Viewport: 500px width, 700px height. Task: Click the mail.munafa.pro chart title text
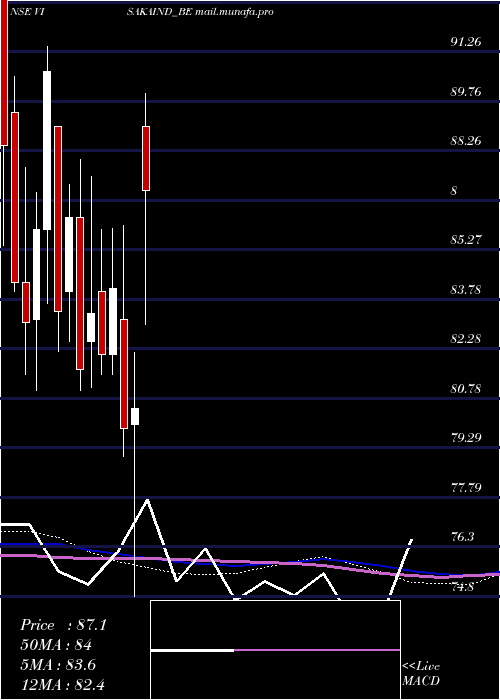coord(234,12)
